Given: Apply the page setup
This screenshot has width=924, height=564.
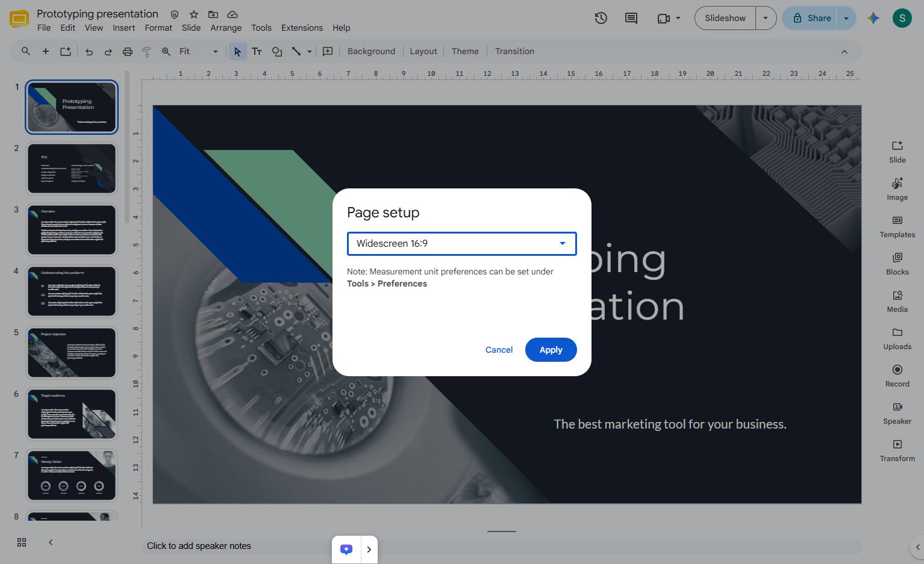Looking at the screenshot, I should (x=551, y=350).
